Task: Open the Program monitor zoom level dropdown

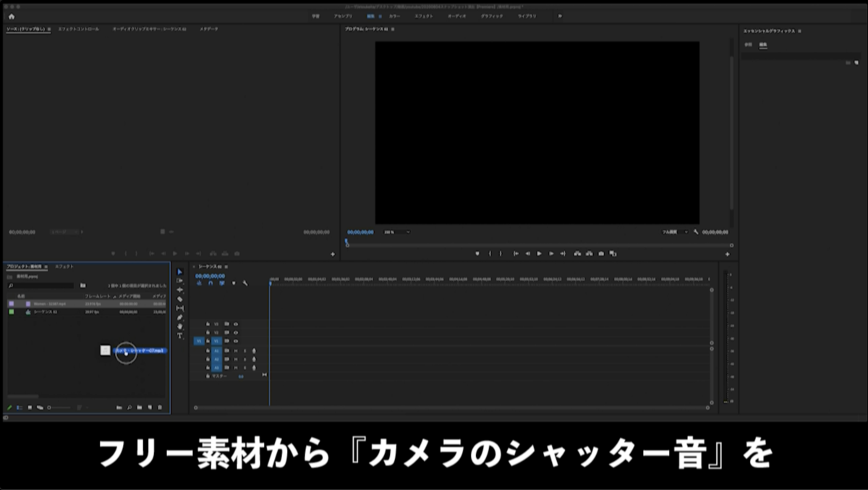Action: [x=396, y=232]
